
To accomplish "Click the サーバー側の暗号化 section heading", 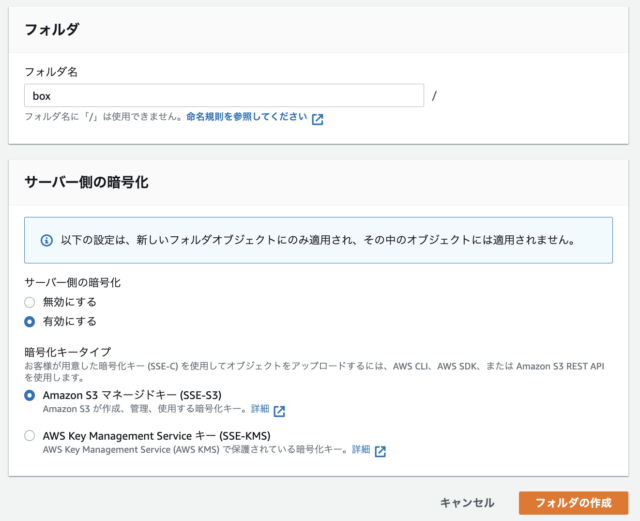I will 87,182.
